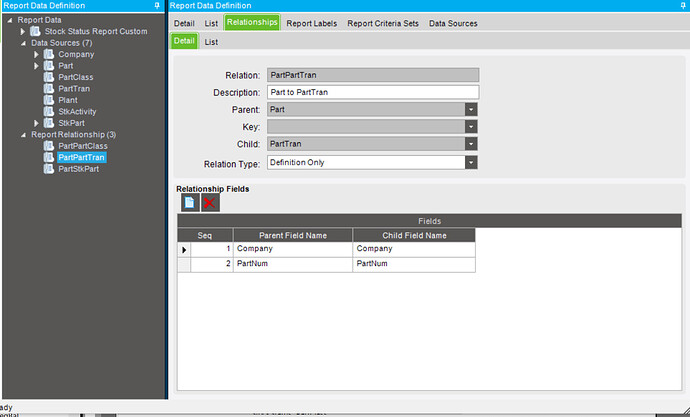The height and width of the screenshot is (417, 690).
Task: Click the Stock Status Report Custom icon
Action: tap(35, 31)
